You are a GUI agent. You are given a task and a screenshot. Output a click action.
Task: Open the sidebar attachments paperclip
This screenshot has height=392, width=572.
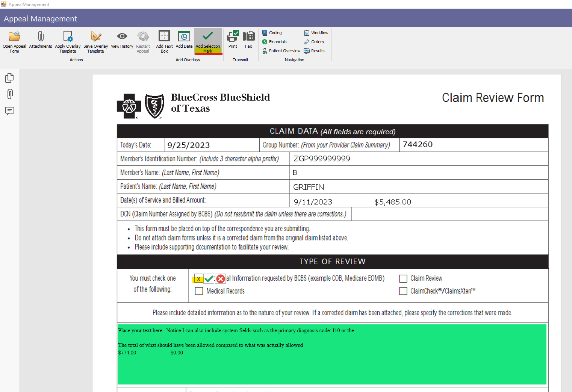point(10,94)
